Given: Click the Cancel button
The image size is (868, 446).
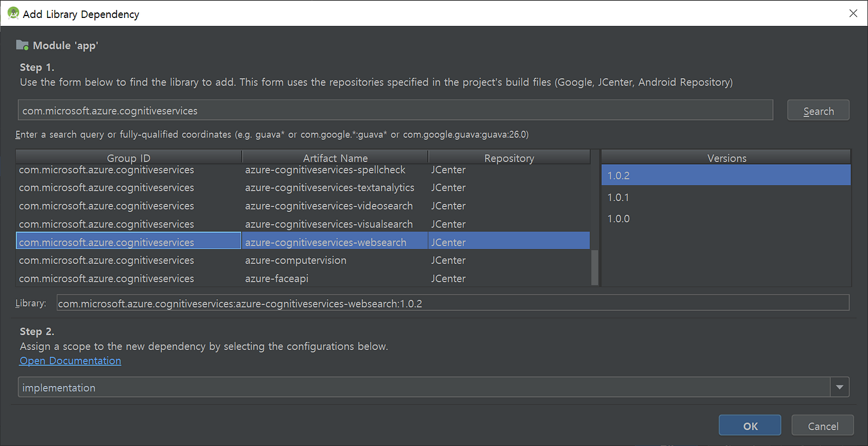Looking at the screenshot, I should 823,426.
